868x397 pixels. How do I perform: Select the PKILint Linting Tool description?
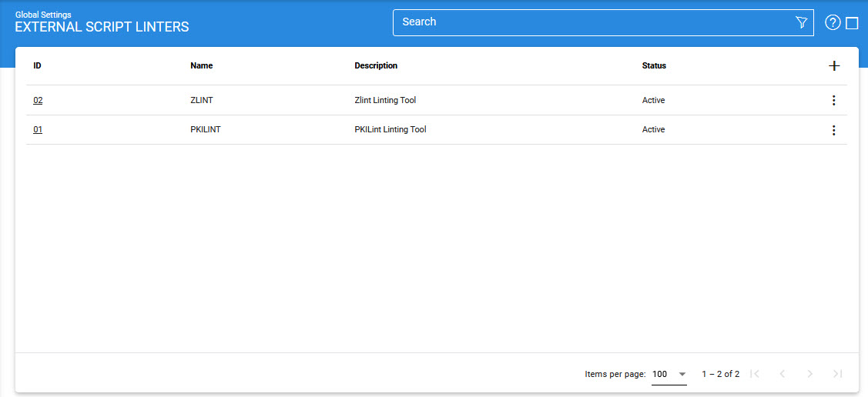click(390, 130)
